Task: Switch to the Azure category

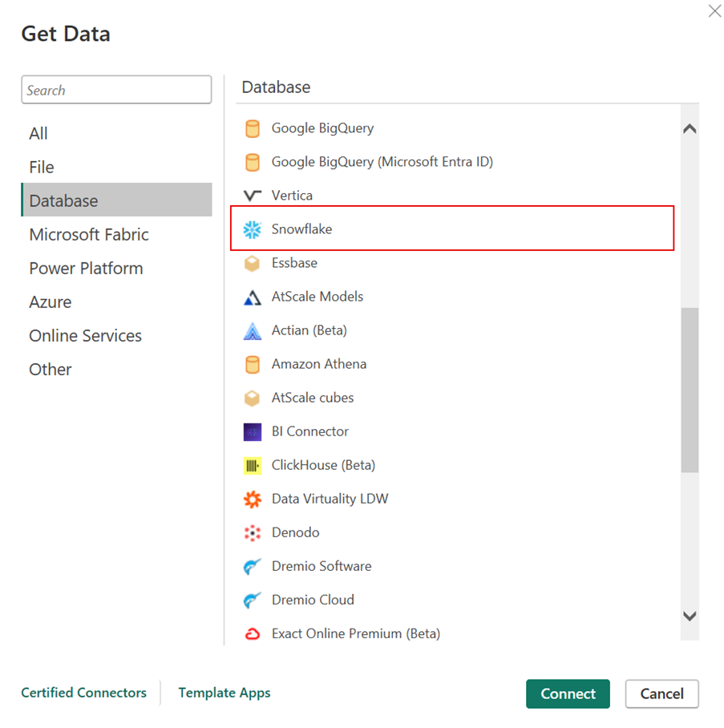Action: click(51, 302)
